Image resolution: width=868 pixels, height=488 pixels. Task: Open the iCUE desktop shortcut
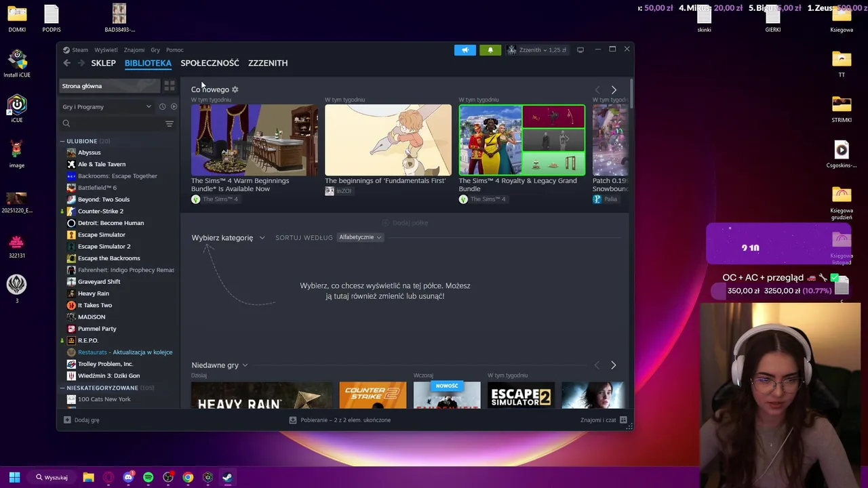click(x=17, y=108)
